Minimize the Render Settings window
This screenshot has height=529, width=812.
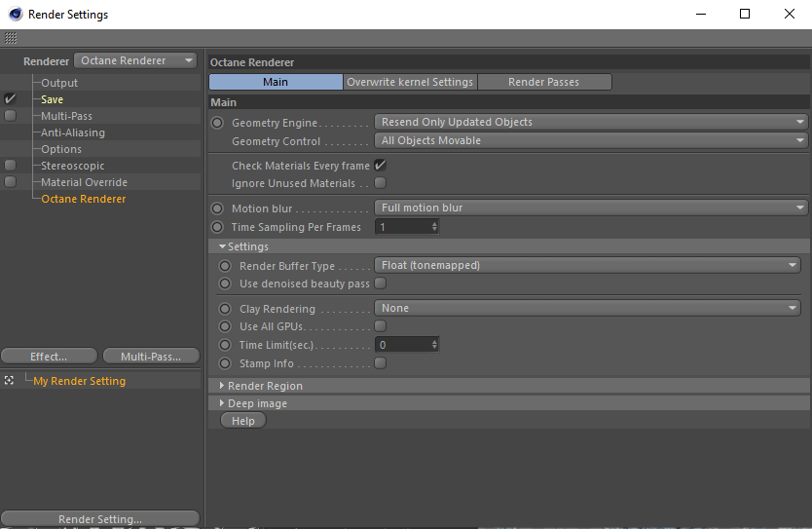coord(701,14)
